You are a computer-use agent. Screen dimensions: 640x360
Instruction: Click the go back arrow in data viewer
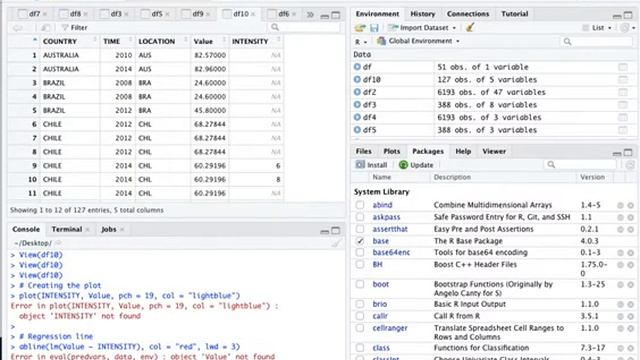(17, 28)
